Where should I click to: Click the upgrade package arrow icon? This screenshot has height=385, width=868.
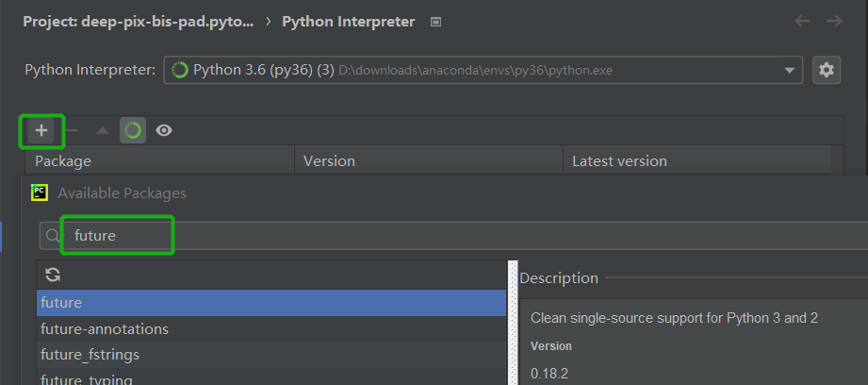103,130
